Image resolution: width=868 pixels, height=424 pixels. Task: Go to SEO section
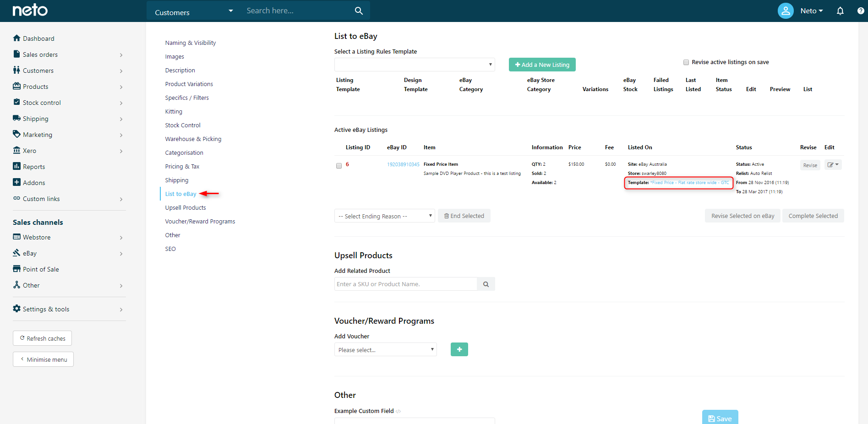(x=170, y=249)
